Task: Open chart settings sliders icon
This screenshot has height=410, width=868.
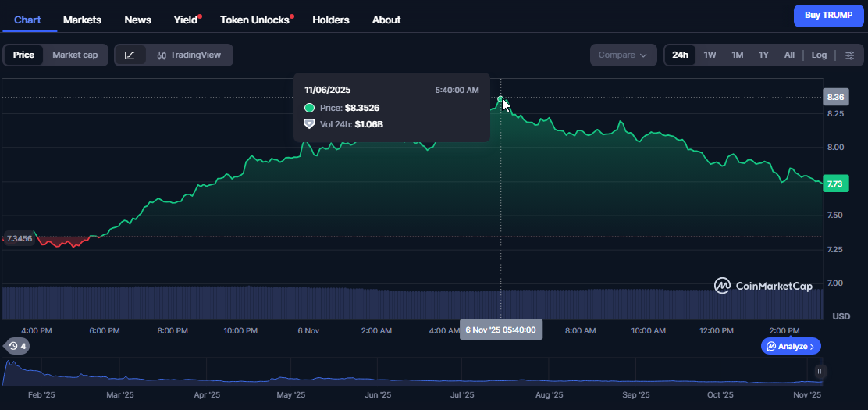Action: (849, 55)
